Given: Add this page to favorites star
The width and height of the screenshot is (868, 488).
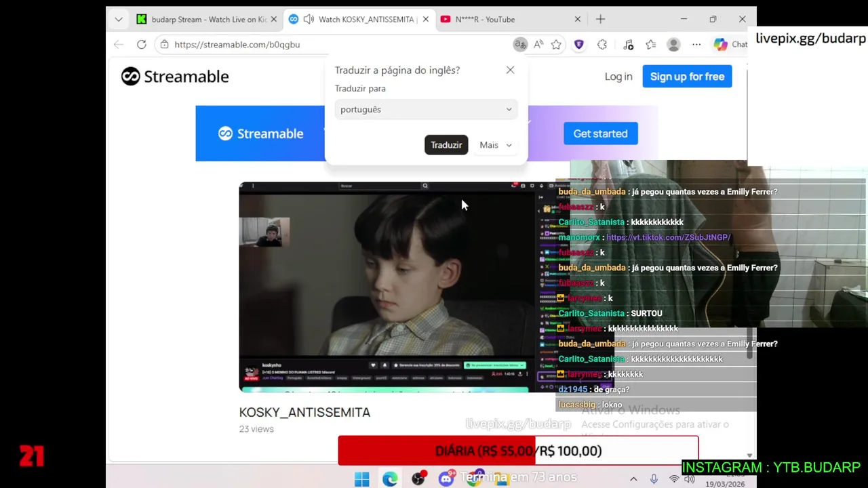Looking at the screenshot, I should pyautogui.click(x=556, y=45).
